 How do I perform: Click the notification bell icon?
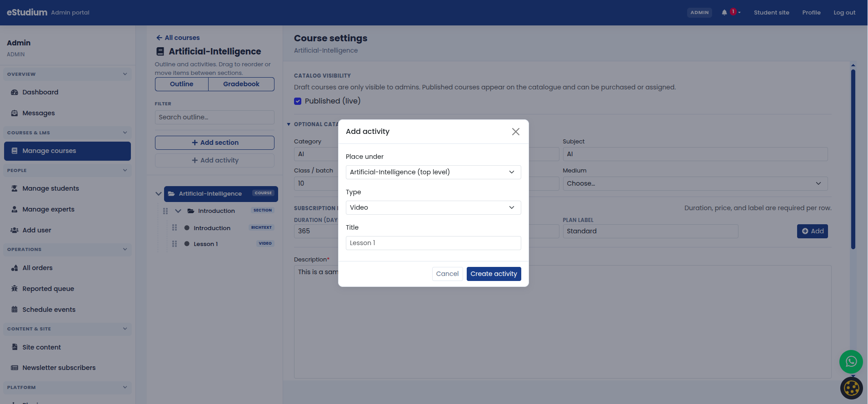click(724, 13)
